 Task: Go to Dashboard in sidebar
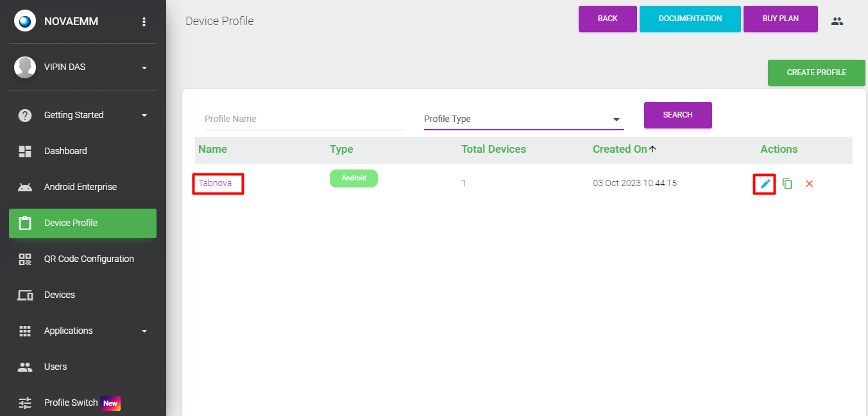[x=65, y=152]
